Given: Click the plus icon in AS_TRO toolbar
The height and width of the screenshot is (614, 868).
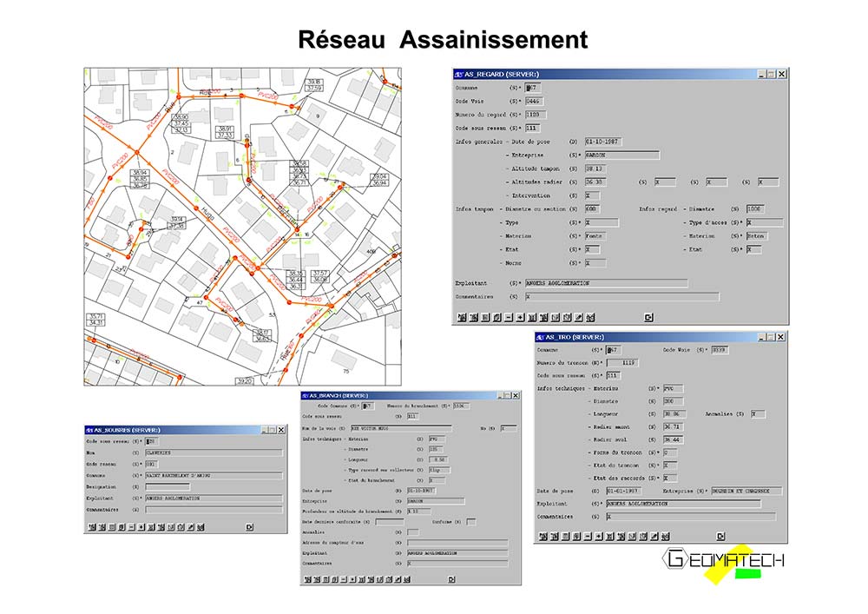Looking at the screenshot, I should point(599,536).
